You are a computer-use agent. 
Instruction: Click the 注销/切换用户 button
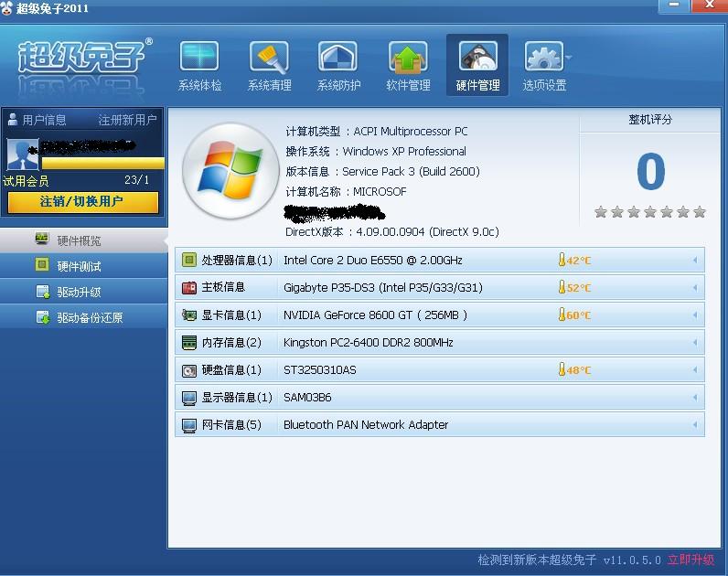point(83,202)
